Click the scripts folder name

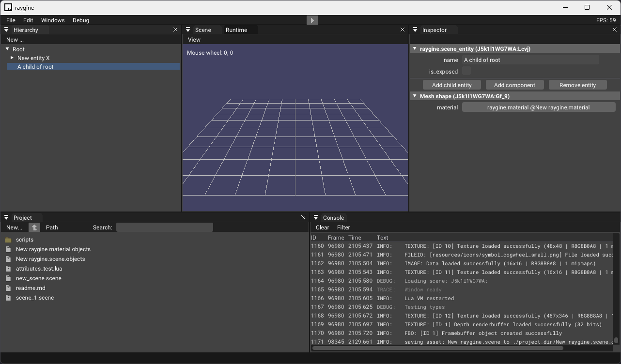coord(25,240)
